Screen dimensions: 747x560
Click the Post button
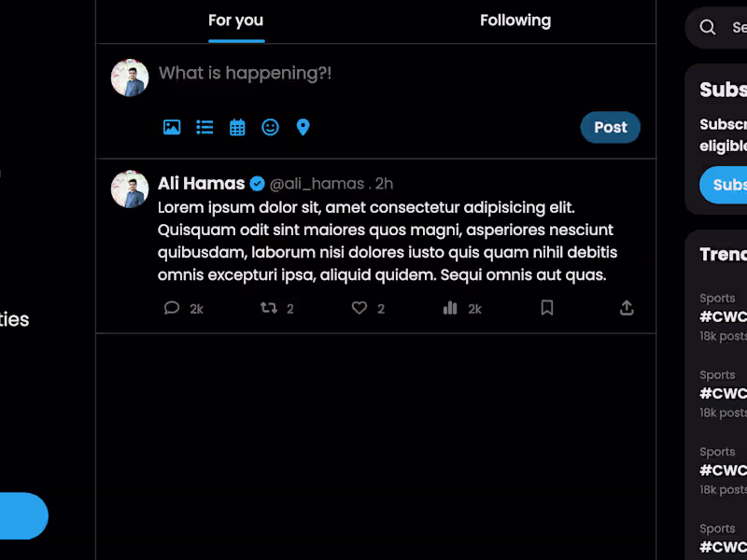610,127
